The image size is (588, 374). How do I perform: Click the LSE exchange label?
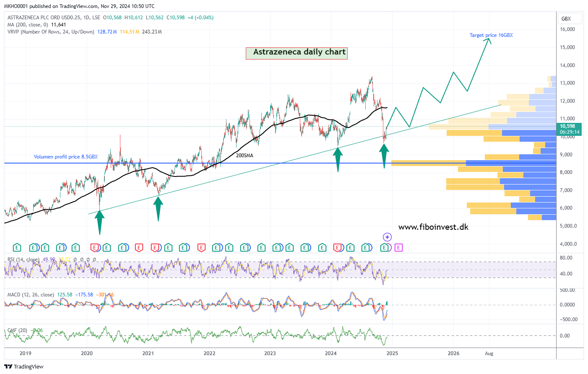tap(96, 18)
